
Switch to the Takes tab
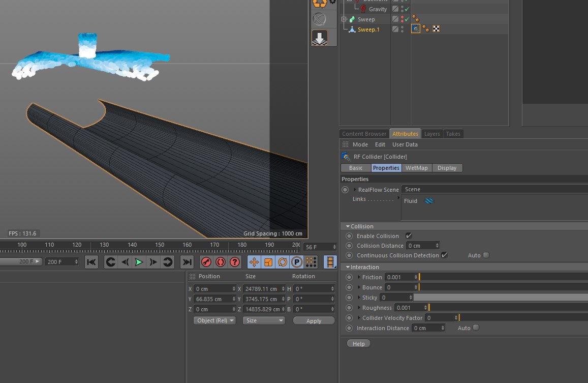tap(453, 134)
